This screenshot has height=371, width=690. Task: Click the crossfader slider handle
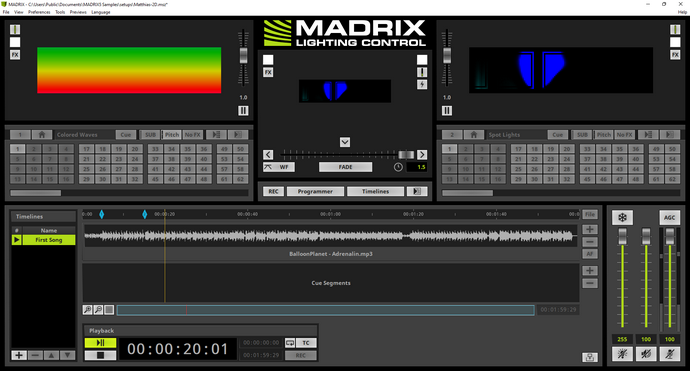tap(406, 154)
